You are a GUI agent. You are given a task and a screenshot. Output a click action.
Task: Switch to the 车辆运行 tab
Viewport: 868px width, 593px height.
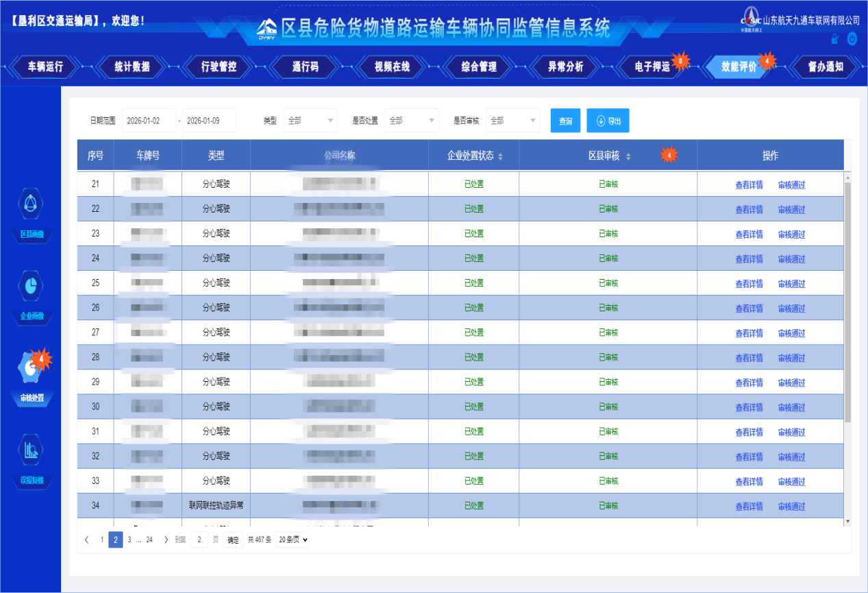pyautogui.click(x=45, y=66)
